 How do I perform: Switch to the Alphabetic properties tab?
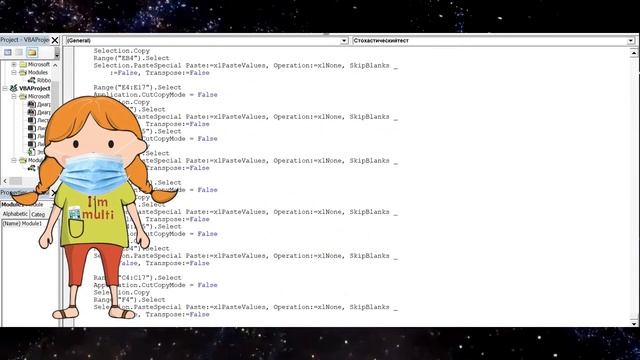15,214
